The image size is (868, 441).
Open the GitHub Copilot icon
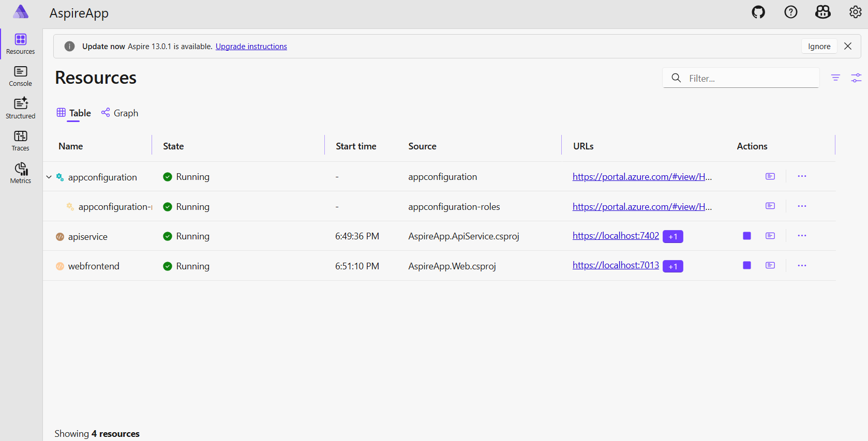coord(823,12)
